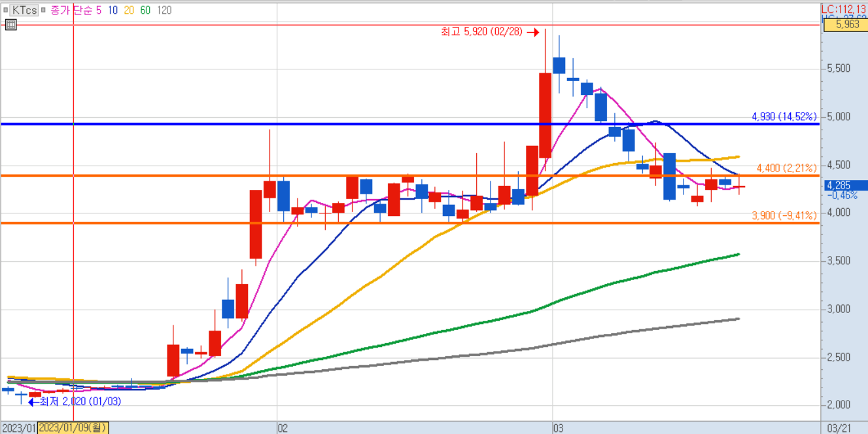Screen dimensions: 868x434
Task: Click the 3,500 price axis label
Action: click(x=837, y=261)
